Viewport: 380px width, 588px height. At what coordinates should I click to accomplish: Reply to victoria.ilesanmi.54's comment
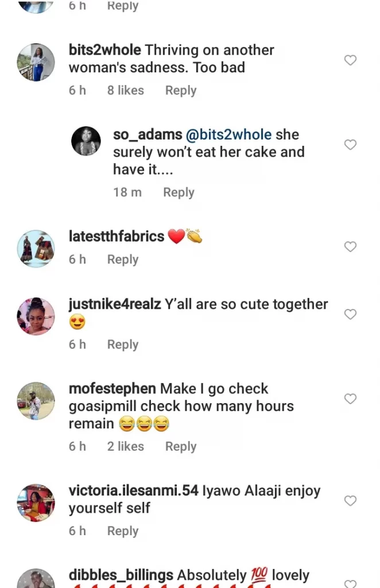tap(122, 531)
